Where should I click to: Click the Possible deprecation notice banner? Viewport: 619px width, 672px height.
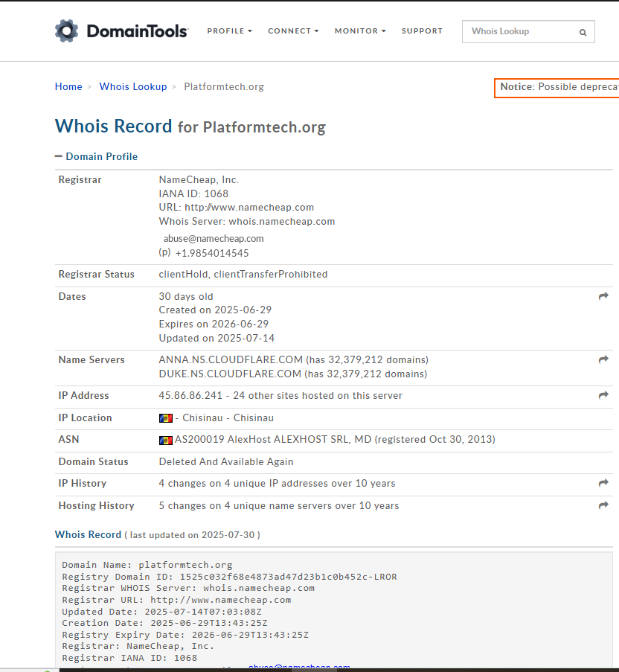[557, 88]
